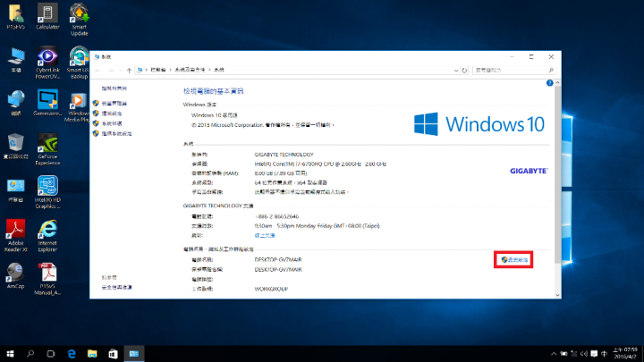Select the Network globe icon on desktop
This screenshot has height=362, width=644.
tap(15, 103)
